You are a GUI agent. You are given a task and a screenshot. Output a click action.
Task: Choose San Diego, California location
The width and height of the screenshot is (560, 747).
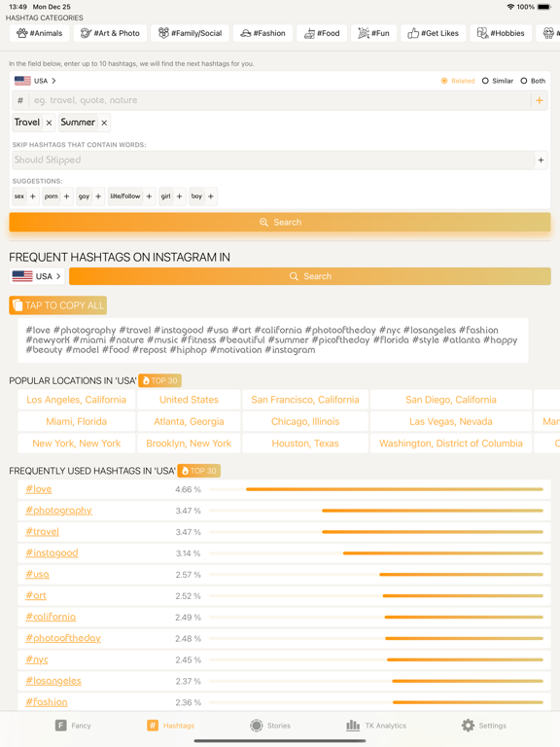(x=451, y=400)
